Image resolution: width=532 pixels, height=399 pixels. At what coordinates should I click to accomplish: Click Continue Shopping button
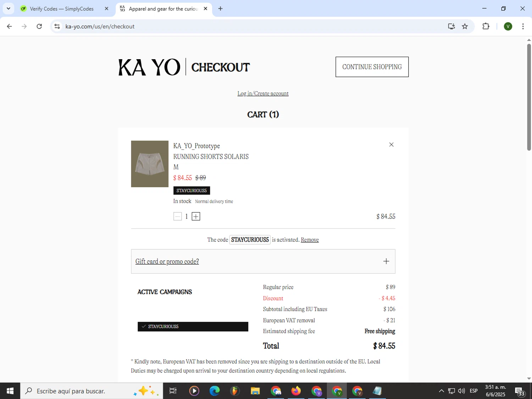[372, 67]
